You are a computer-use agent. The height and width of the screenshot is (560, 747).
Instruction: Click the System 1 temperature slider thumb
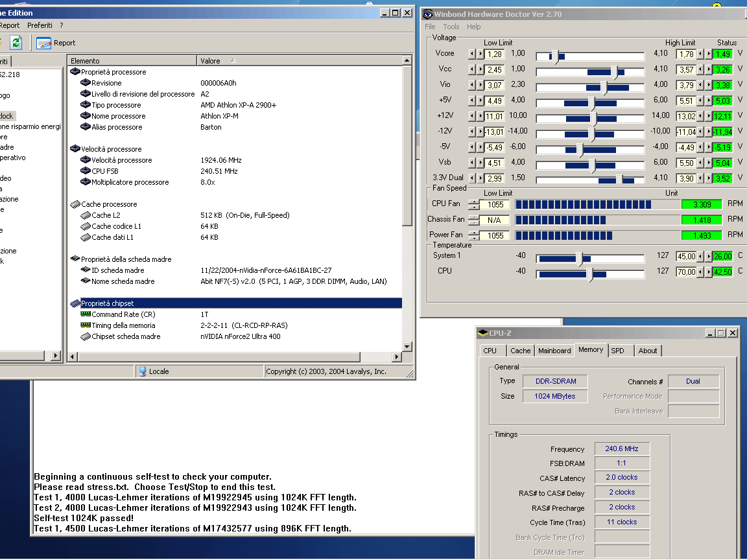pyautogui.click(x=579, y=259)
